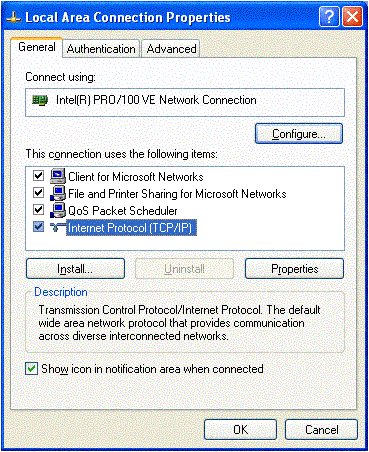Open Properties for the selected item

[x=294, y=269]
